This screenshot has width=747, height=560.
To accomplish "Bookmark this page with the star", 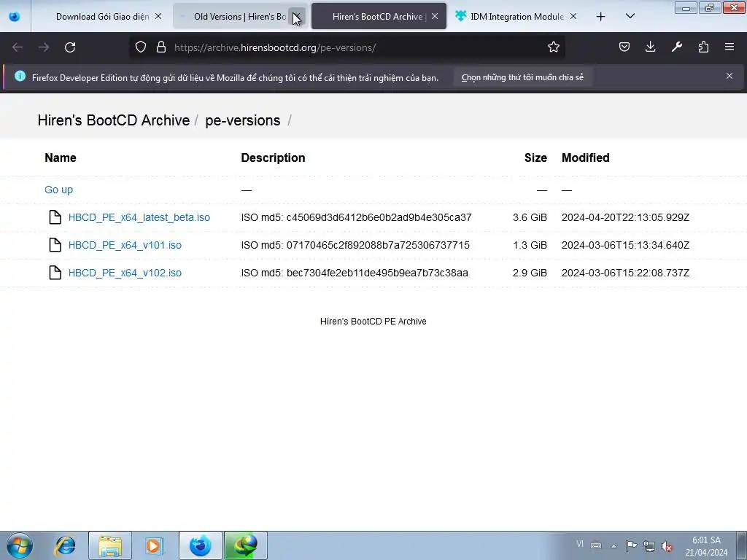I will 553,47.
